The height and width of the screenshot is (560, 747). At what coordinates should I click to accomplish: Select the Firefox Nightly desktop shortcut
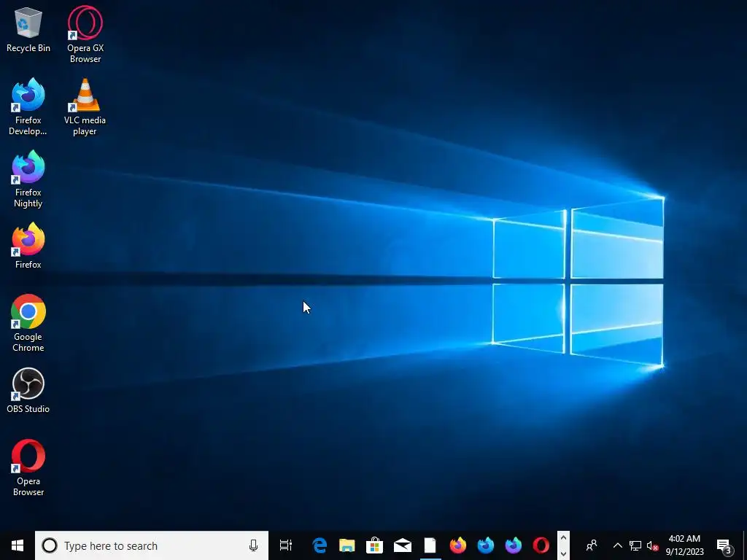tap(28, 179)
